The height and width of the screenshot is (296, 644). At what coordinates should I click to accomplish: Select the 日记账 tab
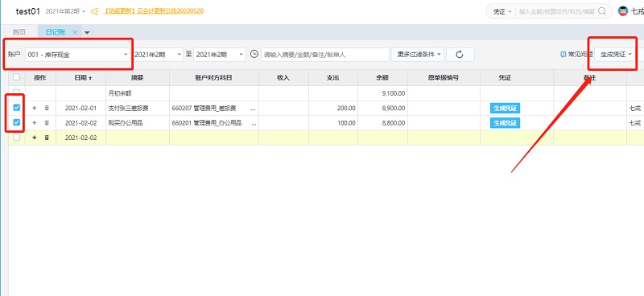coord(55,32)
